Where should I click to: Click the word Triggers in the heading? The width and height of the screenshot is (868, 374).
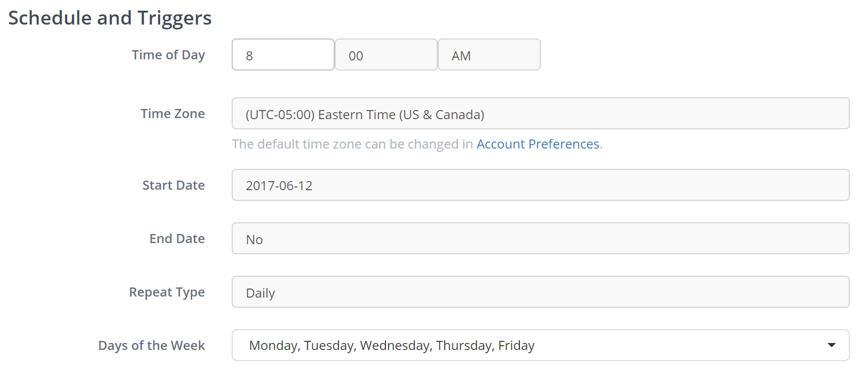[175, 18]
